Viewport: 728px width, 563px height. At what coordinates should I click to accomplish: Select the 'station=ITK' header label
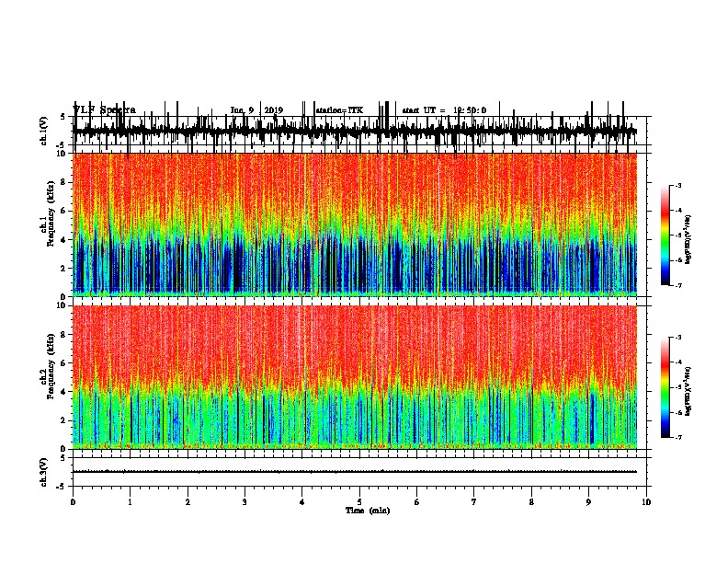339,110
